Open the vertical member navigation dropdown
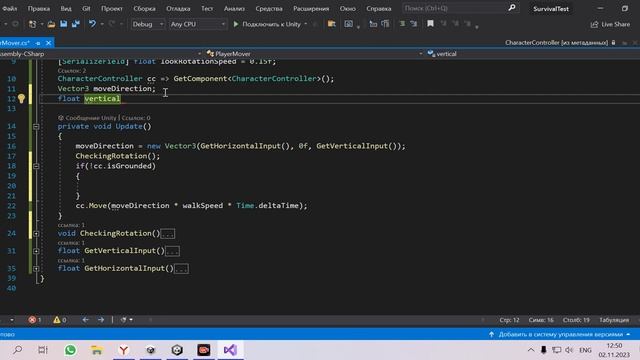This screenshot has height=360, width=640. pos(532,54)
